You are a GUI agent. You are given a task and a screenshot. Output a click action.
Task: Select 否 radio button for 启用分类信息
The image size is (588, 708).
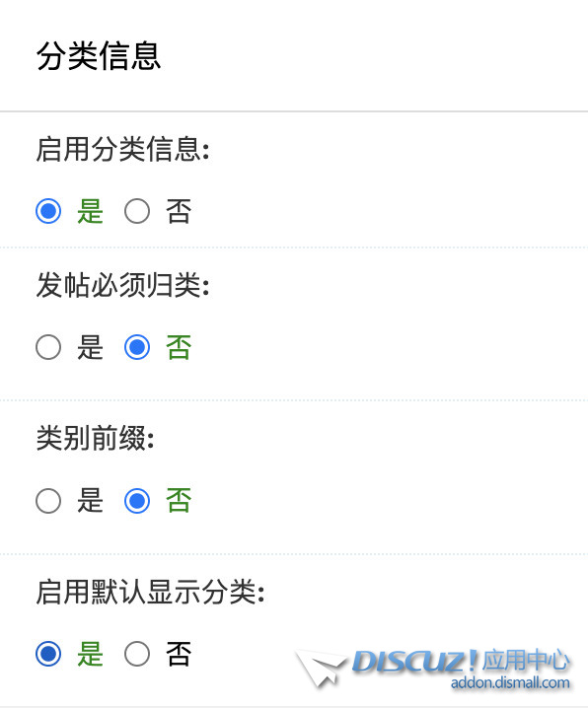tap(137, 211)
